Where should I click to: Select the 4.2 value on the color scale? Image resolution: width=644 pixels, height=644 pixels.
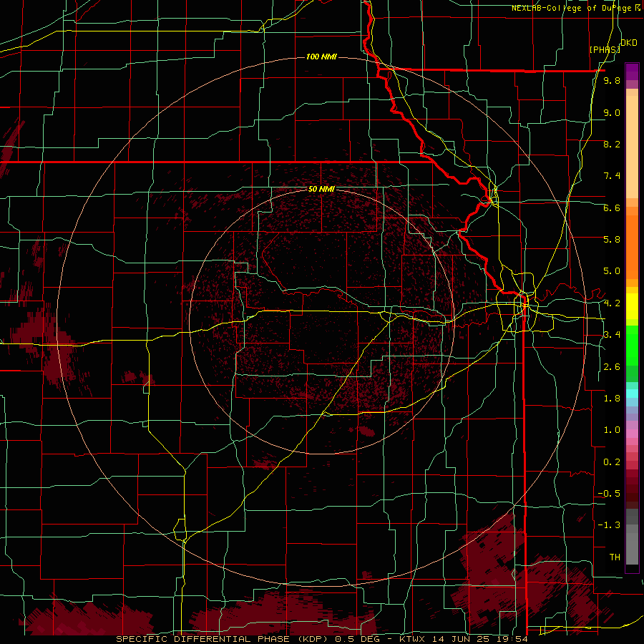612,303
